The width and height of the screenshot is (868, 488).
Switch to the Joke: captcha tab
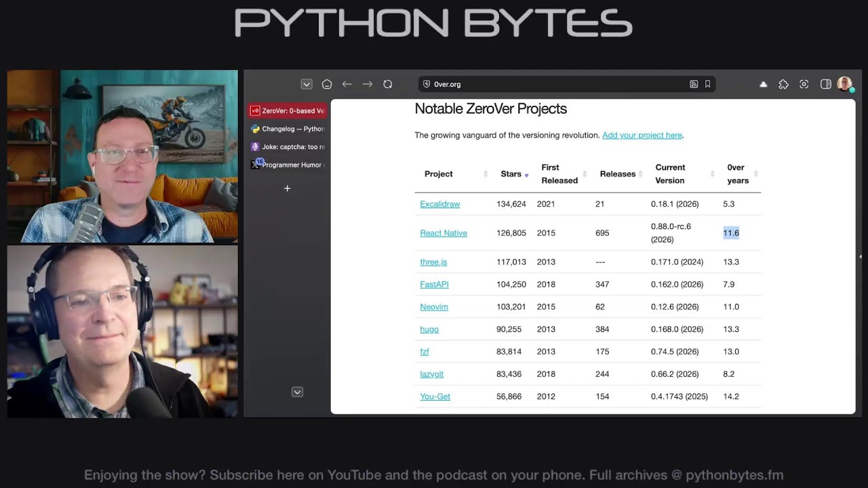tap(288, 146)
